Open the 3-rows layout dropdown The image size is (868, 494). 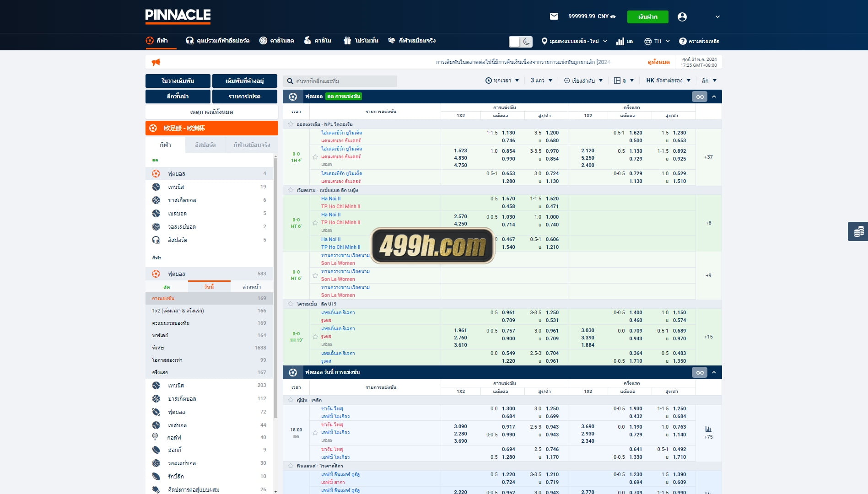coord(541,81)
